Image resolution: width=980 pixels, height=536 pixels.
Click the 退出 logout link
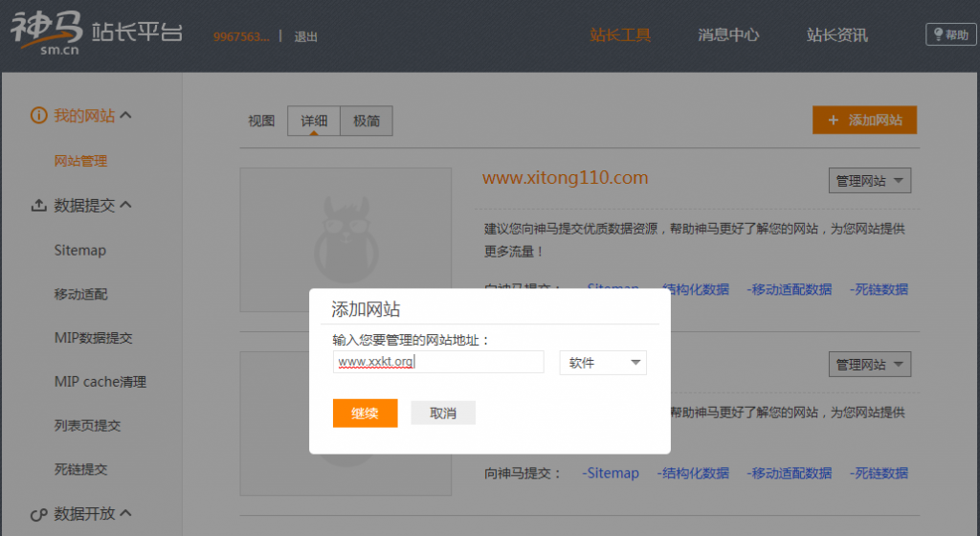(x=305, y=37)
